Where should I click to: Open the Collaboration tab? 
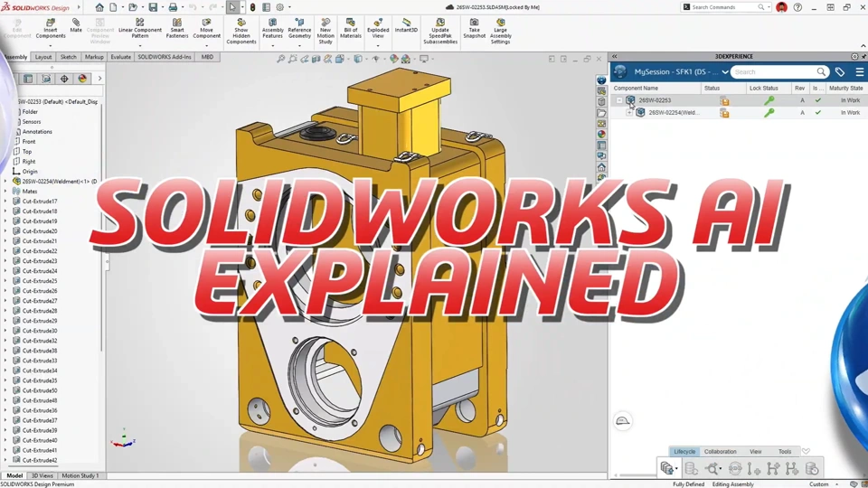click(721, 452)
